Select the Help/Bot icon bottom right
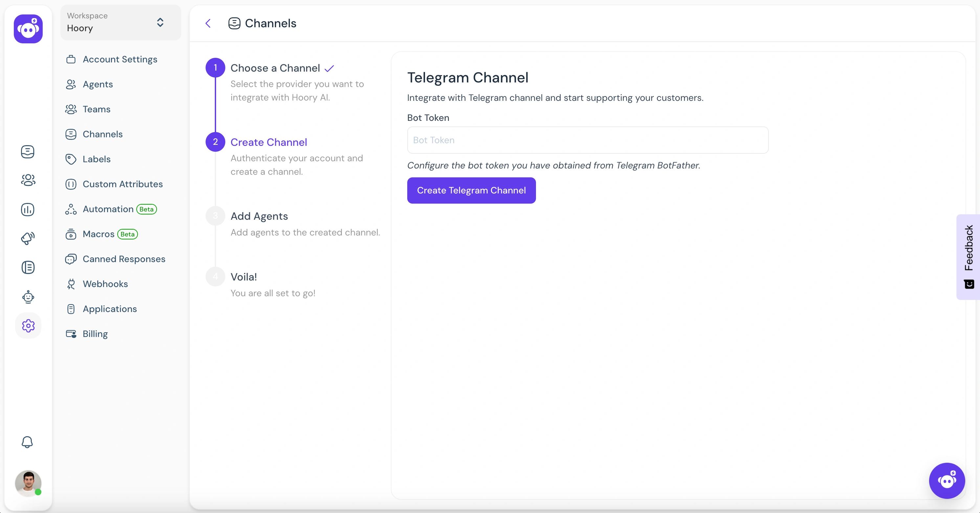 (948, 480)
